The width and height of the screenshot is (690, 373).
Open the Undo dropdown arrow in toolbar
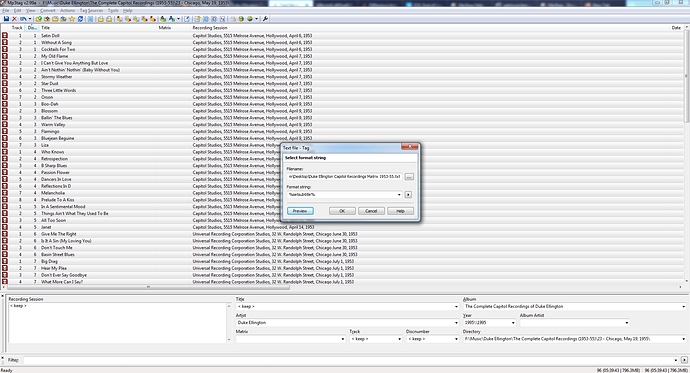click(30, 19)
